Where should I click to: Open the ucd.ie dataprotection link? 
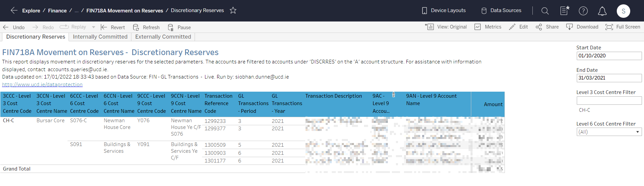[x=42, y=85]
